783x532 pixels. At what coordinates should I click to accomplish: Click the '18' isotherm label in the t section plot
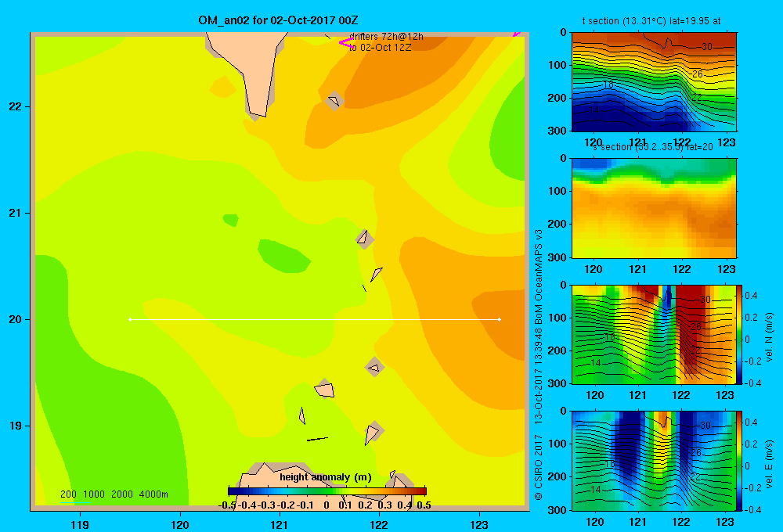[608, 84]
